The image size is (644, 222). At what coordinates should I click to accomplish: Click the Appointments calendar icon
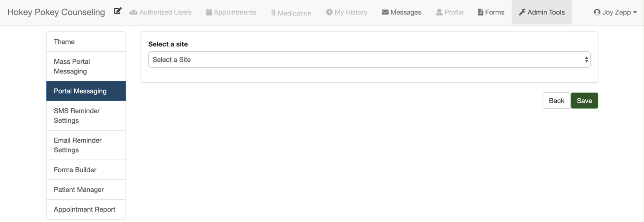209,12
